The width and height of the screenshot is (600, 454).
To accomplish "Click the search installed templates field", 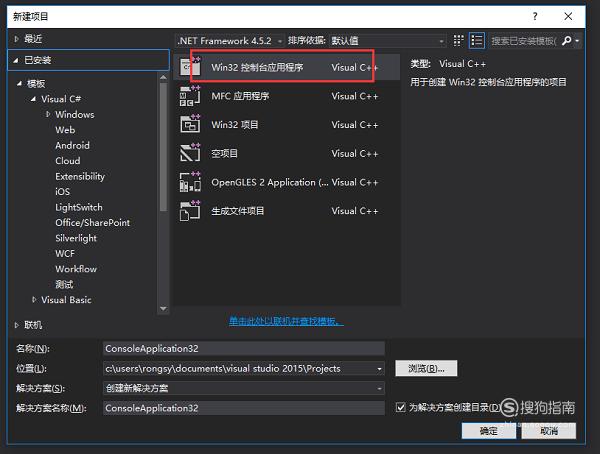I will [x=525, y=41].
